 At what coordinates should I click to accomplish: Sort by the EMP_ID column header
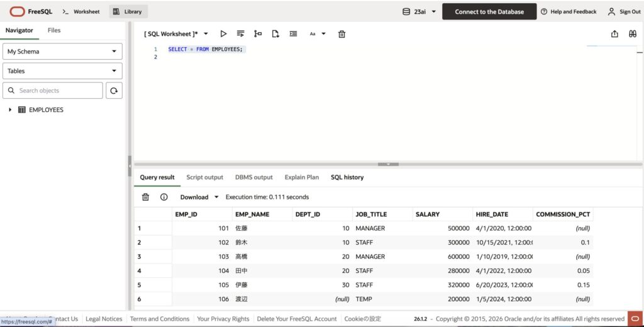pyautogui.click(x=202, y=214)
